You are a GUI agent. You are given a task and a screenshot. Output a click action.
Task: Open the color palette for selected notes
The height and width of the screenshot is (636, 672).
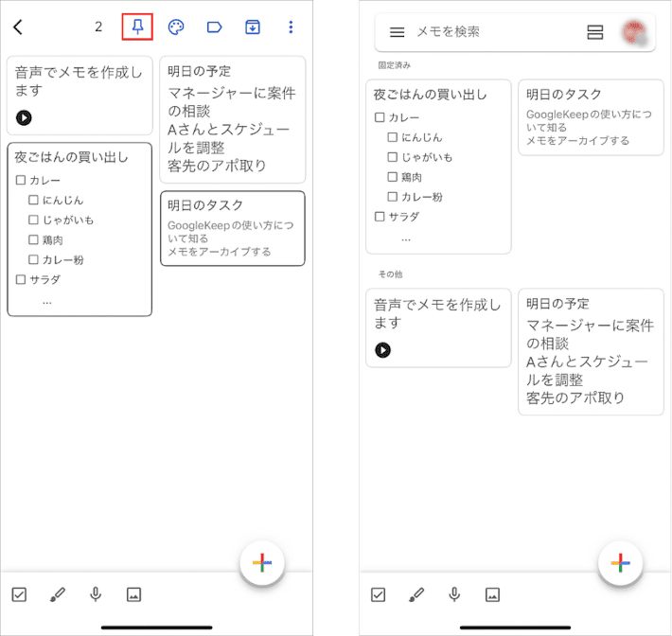[176, 27]
